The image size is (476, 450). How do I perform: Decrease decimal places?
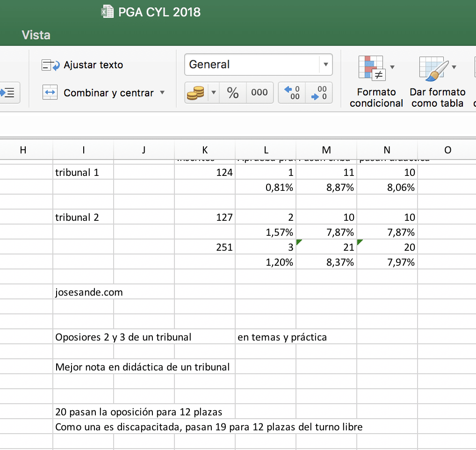click(x=319, y=93)
